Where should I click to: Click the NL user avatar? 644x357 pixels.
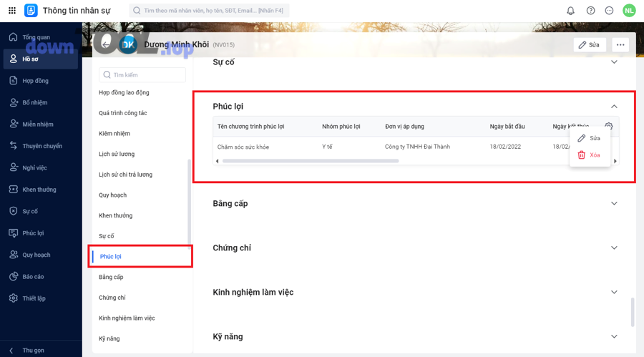[x=629, y=11]
